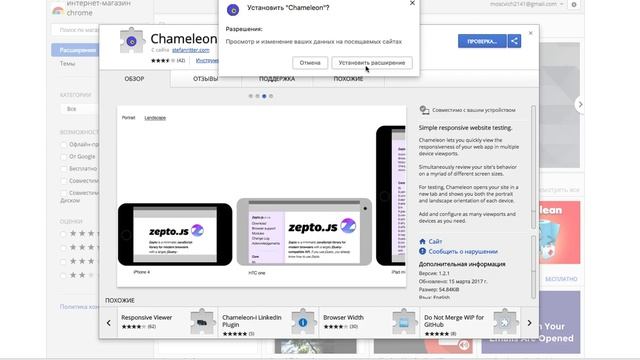The image size is (640, 360).
Task: Close the Chameleon details overlay
Action: pos(531,33)
